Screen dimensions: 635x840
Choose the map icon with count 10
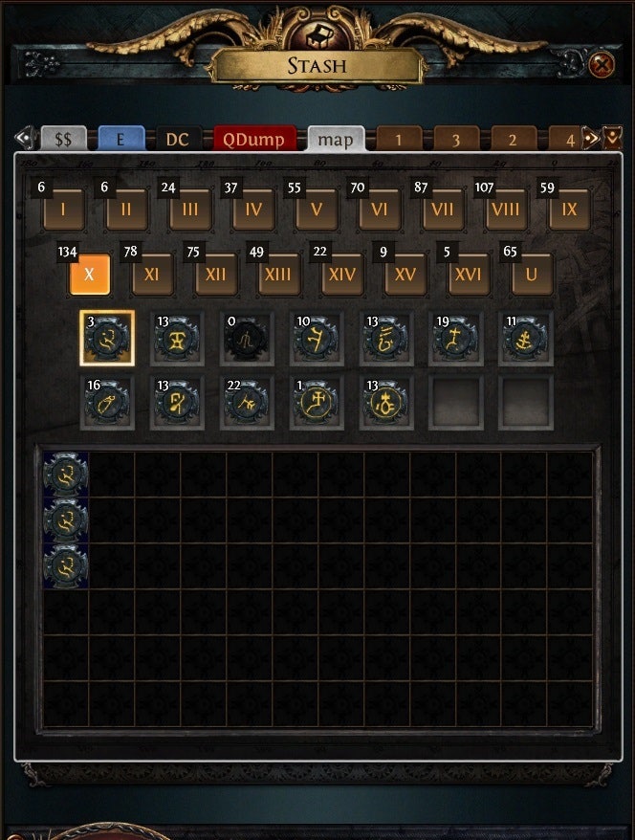coord(316,339)
